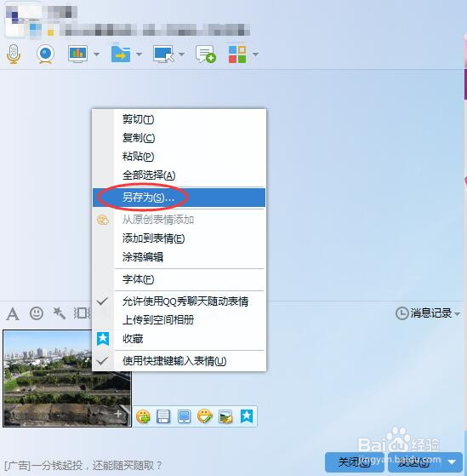Viewport: 467px width, 476px height.
Task: Start a voice call with microphone icon
Action: [14, 54]
